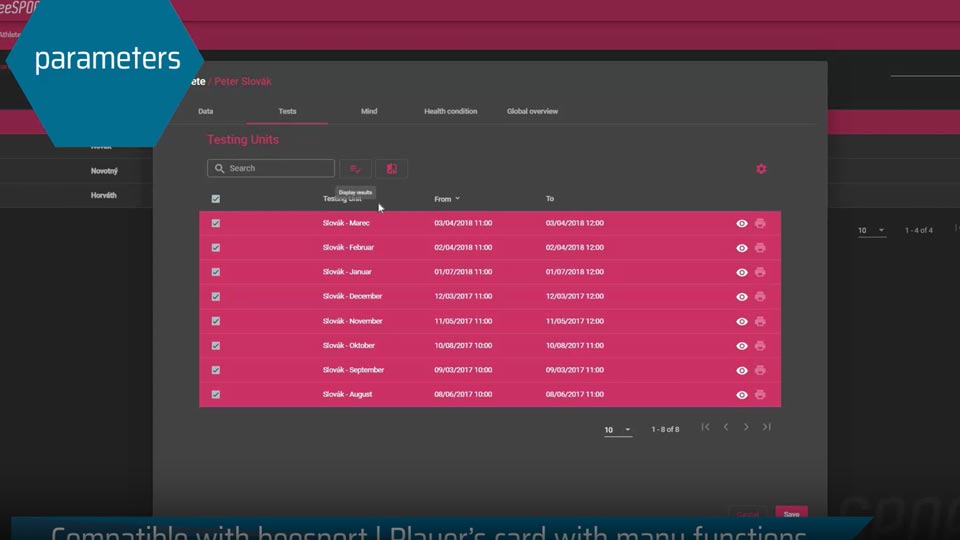The image size is (960, 540).
Task: Print the Slovák - Februar testing unit
Action: tap(760, 247)
